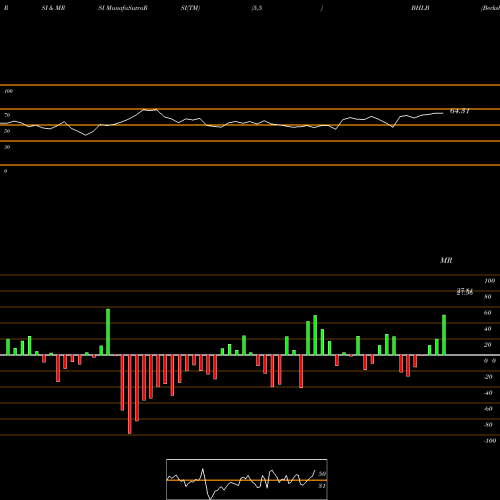Click the MR panel title

coord(446,260)
